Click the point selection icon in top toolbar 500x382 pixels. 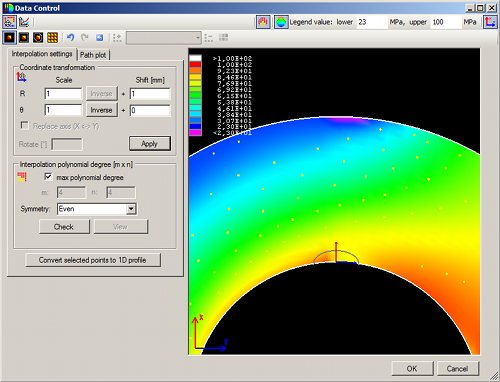[9, 22]
